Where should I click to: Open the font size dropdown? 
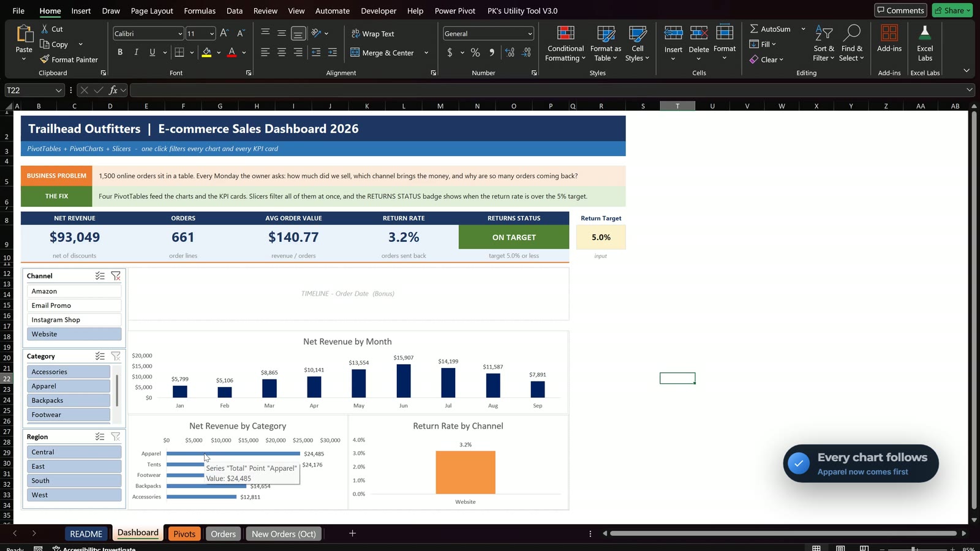212,34
